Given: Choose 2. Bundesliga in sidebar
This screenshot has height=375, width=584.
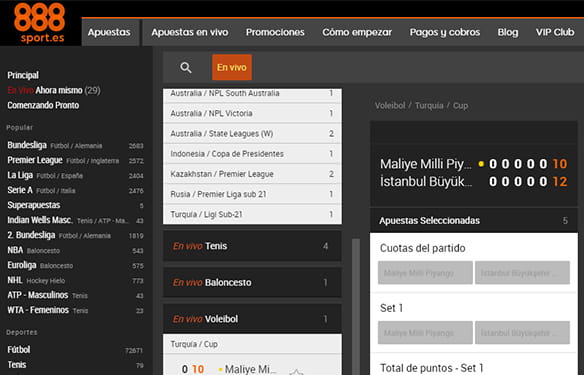Looking at the screenshot, I should coord(75,235).
